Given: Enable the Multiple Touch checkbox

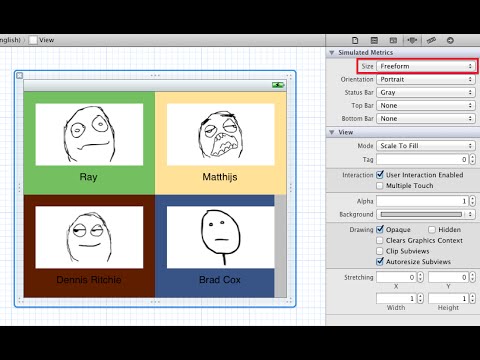Looking at the screenshot, I should coord(380,186).
